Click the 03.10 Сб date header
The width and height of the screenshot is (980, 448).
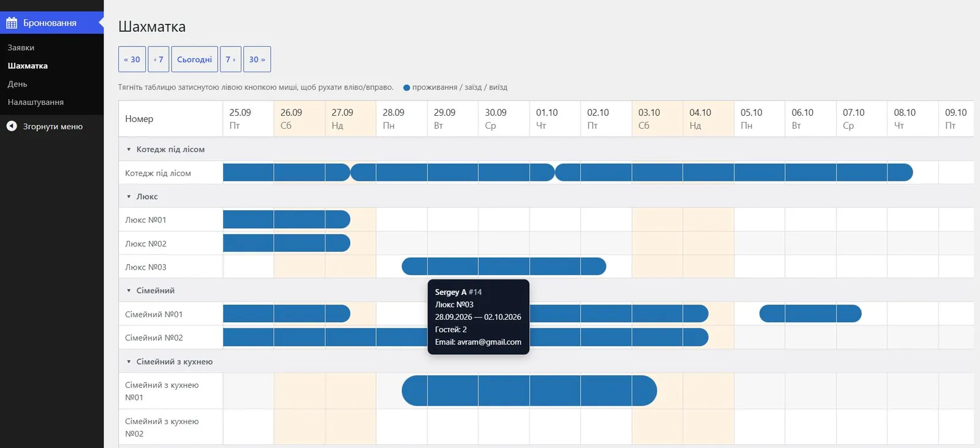(x=657, y=119)
